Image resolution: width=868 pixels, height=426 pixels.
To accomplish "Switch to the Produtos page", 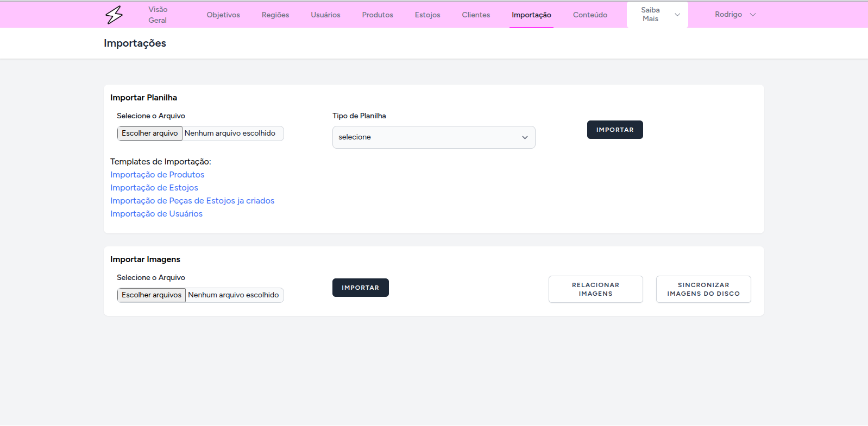I will click(378, 15).
